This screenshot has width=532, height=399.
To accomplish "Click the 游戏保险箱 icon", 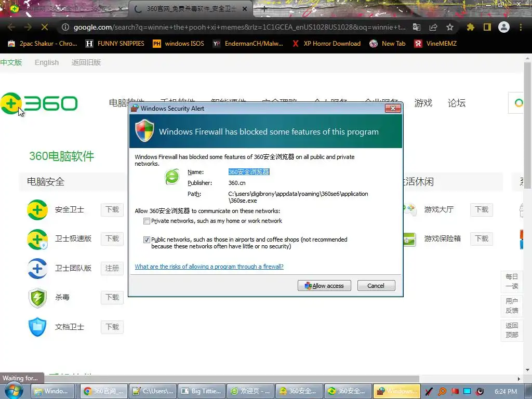I will [409, 240].
